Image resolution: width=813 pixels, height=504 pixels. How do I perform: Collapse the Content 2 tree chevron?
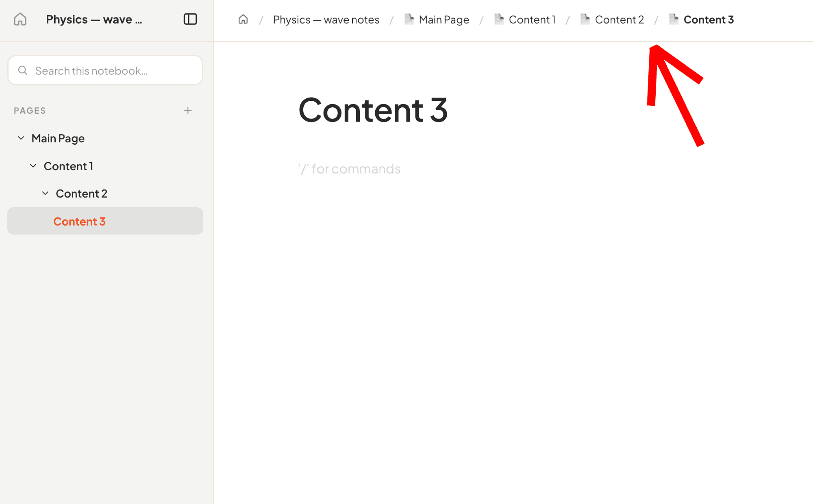[x=46, y=193]
